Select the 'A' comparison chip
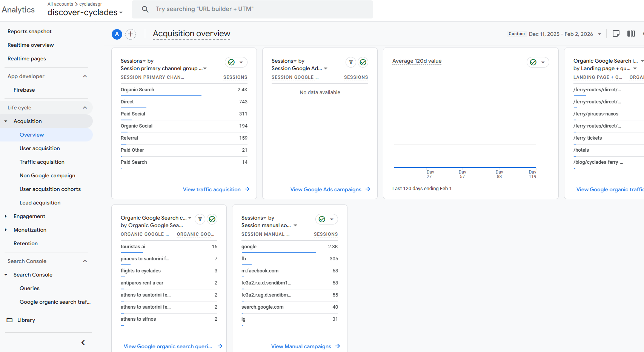 pyautogui.click(x=117, y=34)
